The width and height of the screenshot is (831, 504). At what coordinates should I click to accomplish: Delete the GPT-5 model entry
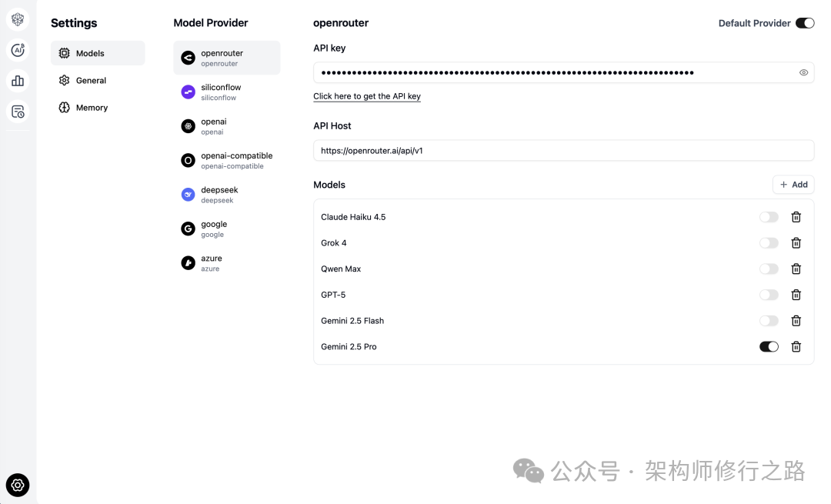pos(796,295)
